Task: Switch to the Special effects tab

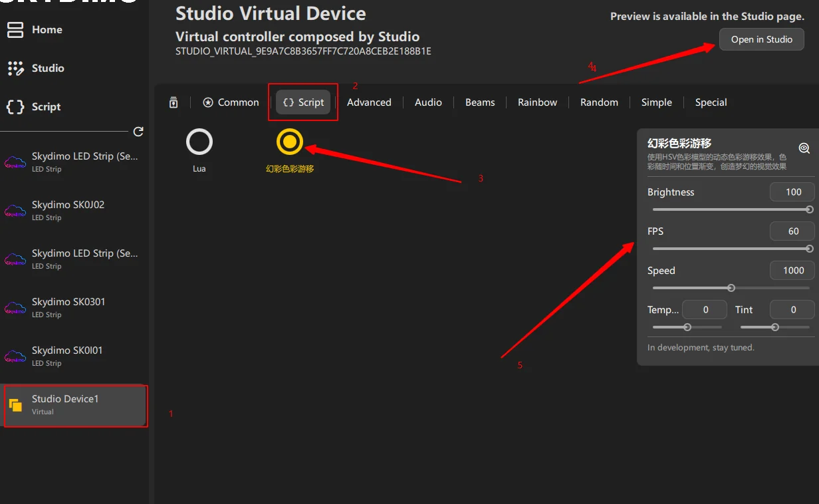Action: coord(711,102)
